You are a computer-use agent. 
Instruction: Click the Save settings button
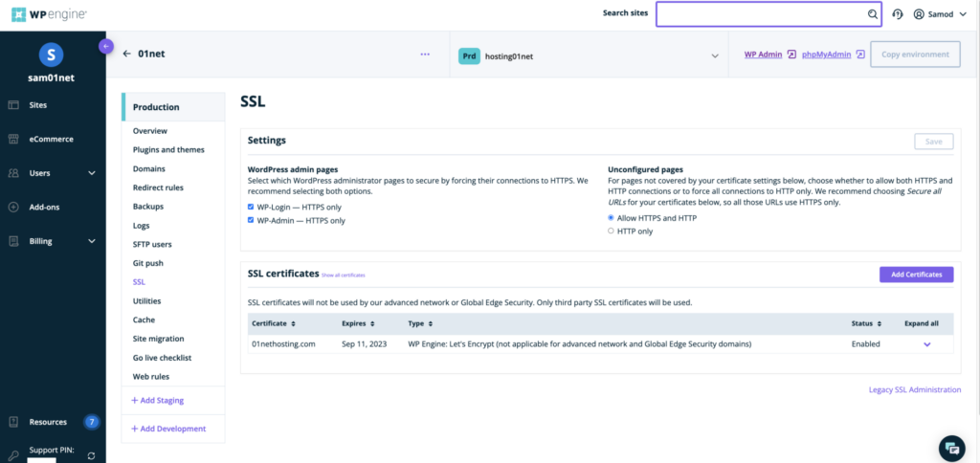point(934,142)
